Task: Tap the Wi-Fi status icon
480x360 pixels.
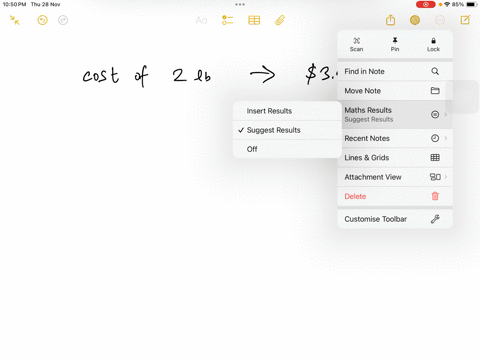Action: tap(447, 4)
